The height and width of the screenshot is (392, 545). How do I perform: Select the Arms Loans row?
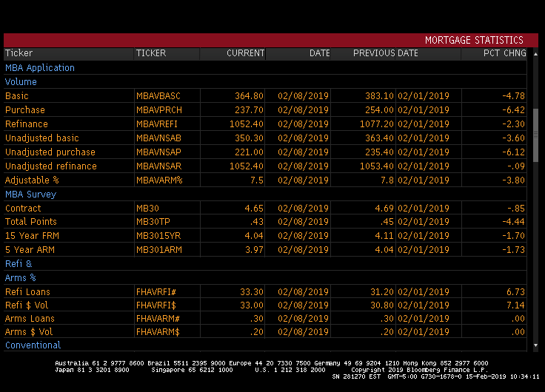(x=265, y=318)
